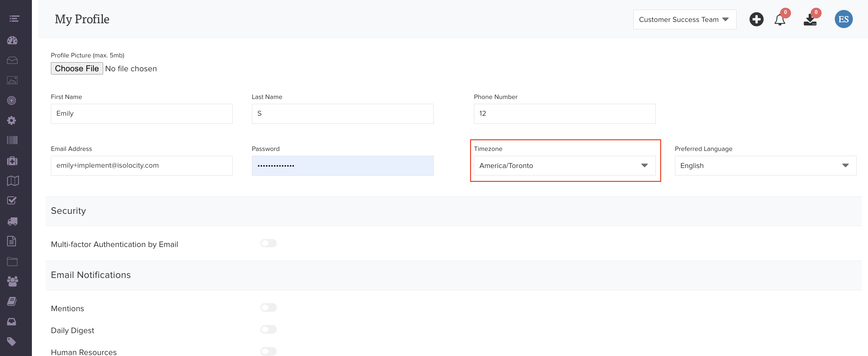
Task: Click the dashboard gauge sidebar icon
Action: click(12, 40)
